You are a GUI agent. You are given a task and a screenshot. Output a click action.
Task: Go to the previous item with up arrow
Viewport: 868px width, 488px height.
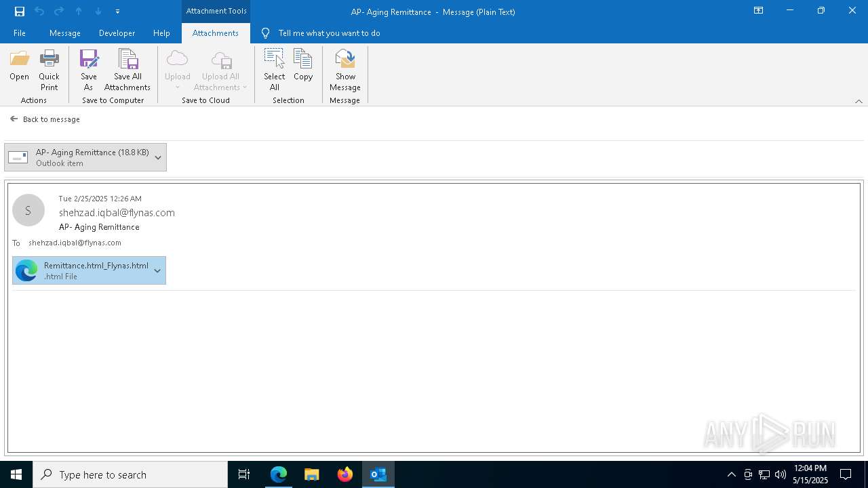click(79, 12)
